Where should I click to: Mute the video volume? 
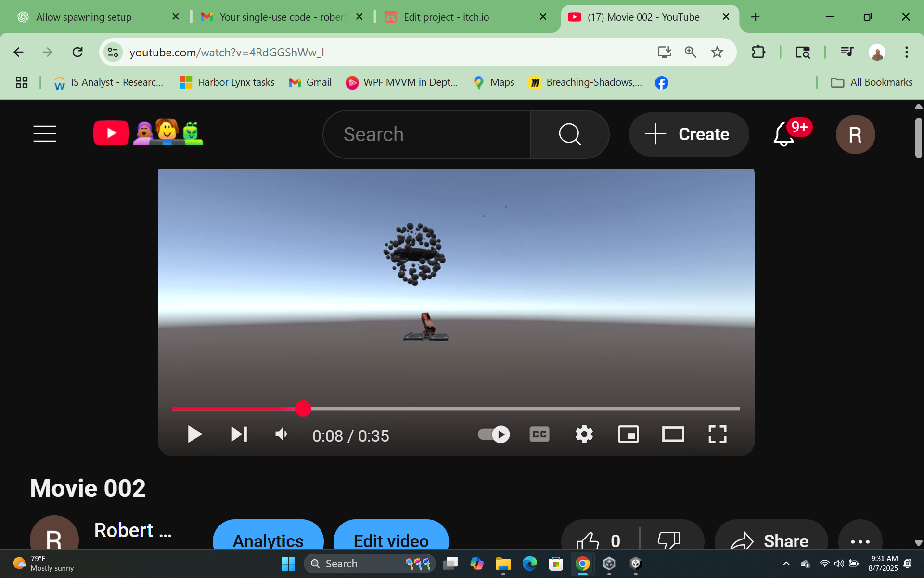[282, 434]
